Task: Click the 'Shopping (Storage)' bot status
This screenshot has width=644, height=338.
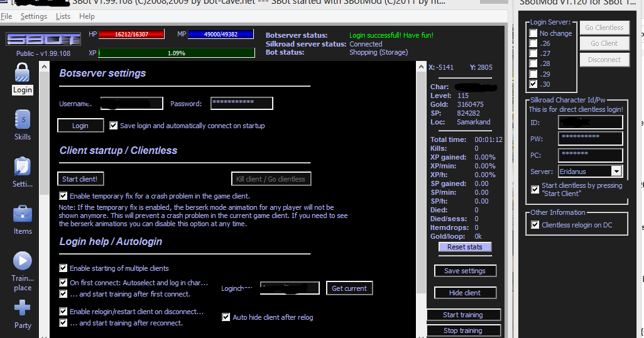Action: tap(378, 52)
